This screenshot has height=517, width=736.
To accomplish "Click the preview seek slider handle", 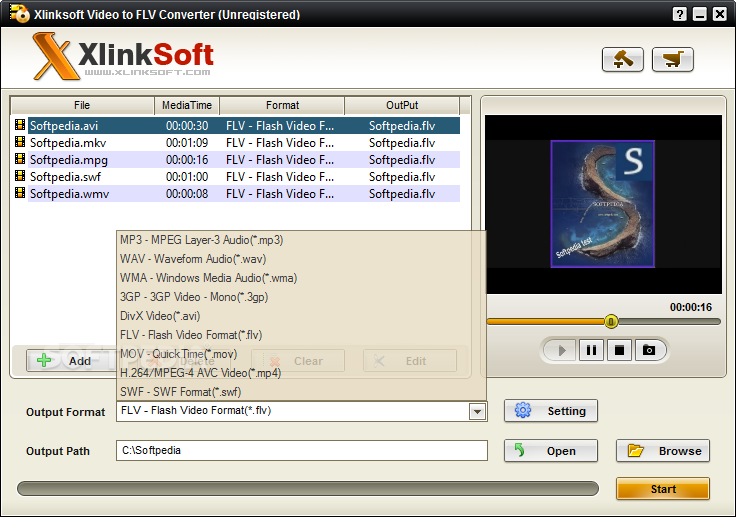I will click(x=611, y=322).
